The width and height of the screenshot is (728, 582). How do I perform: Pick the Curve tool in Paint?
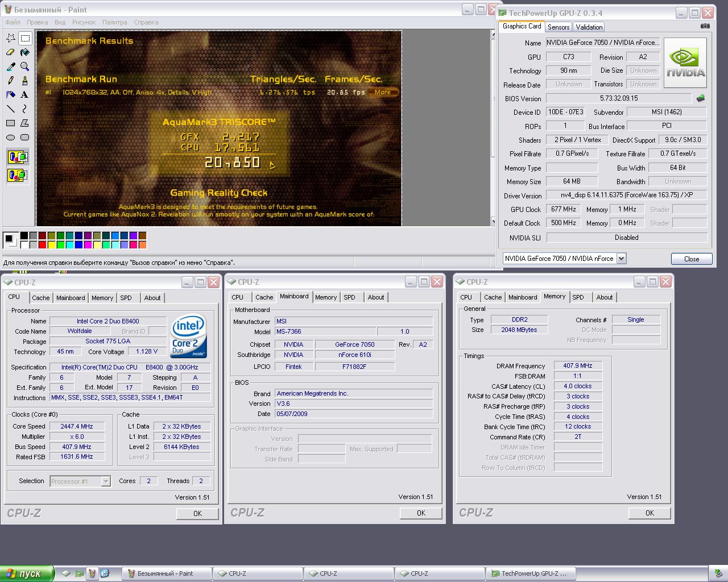pos(25,109)
